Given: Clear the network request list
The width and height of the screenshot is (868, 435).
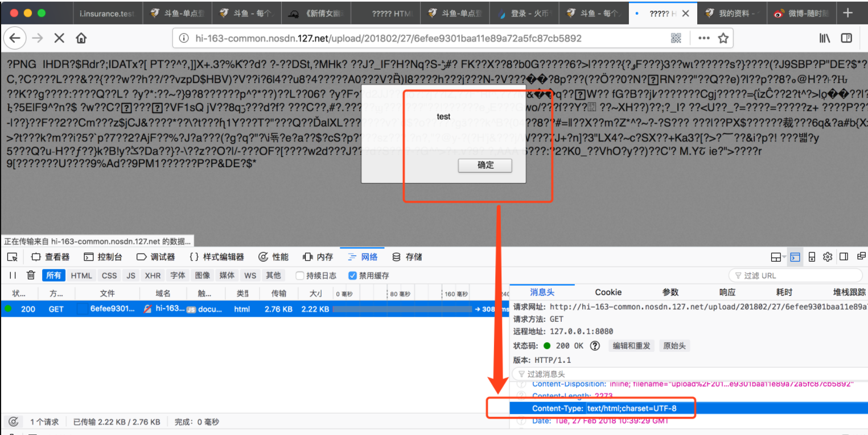Looking at the screenshot, I should (x=31, y=275).
